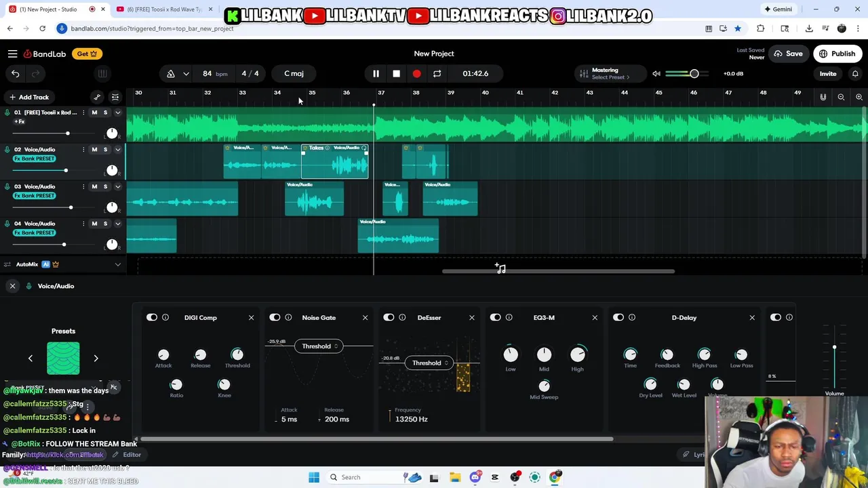
Task: Zoom in the timeline
Action: click(859, 97)
